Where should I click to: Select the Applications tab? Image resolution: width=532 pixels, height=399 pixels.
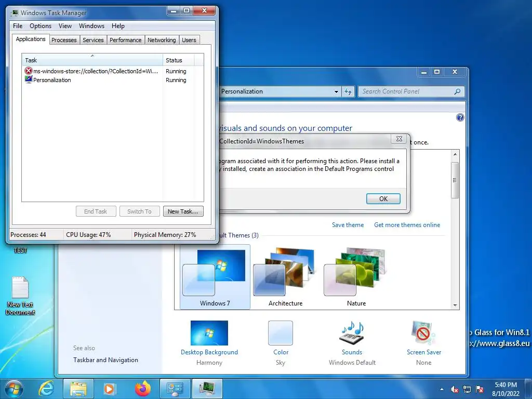tap(31, 39)
